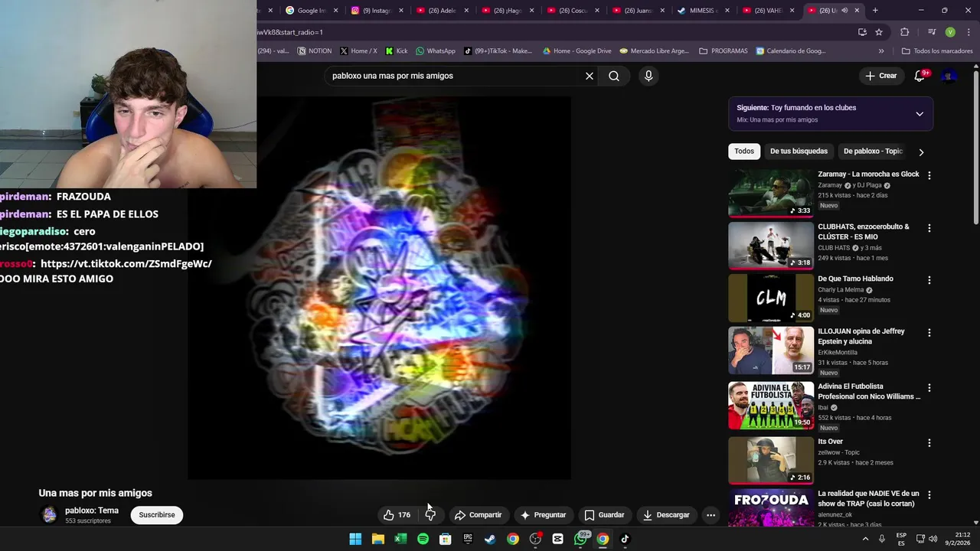
Task: Open Spotify from taskbar
Action: click(x=423, y=539)
